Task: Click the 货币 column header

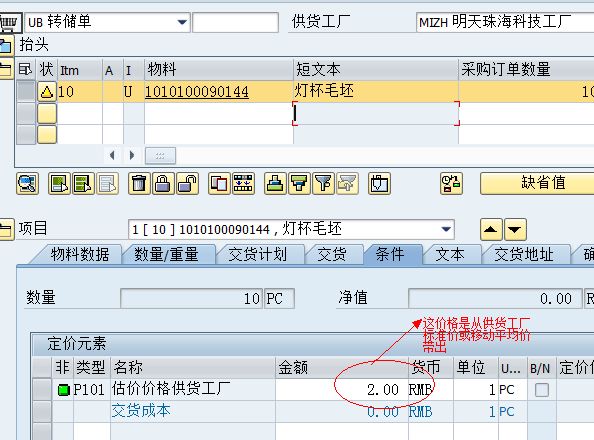Action: click(430, 368)
